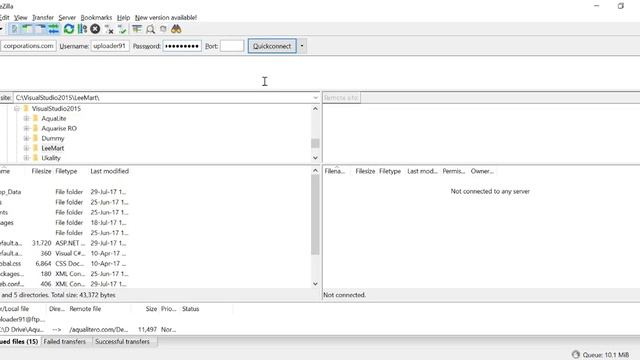Click the queue status indicator icon
Image resolution: width=640 pixels, height=360 pixels.
pos(576,354)
